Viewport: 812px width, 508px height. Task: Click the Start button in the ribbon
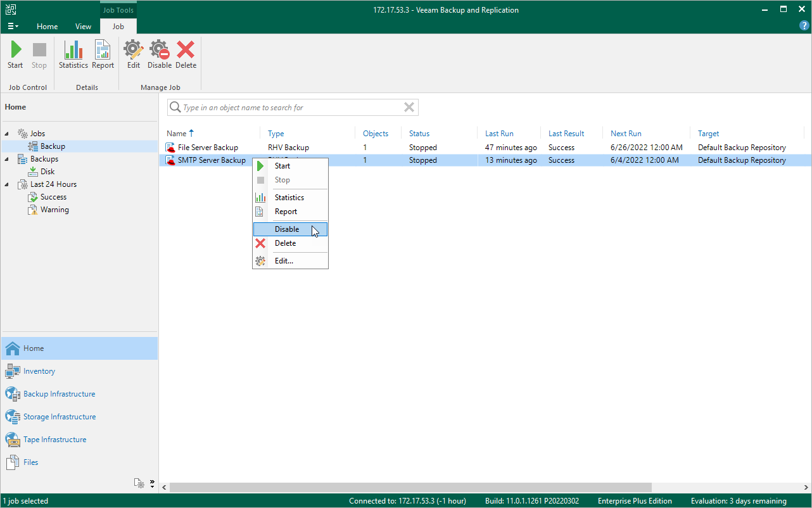click(x=15, y=55)
